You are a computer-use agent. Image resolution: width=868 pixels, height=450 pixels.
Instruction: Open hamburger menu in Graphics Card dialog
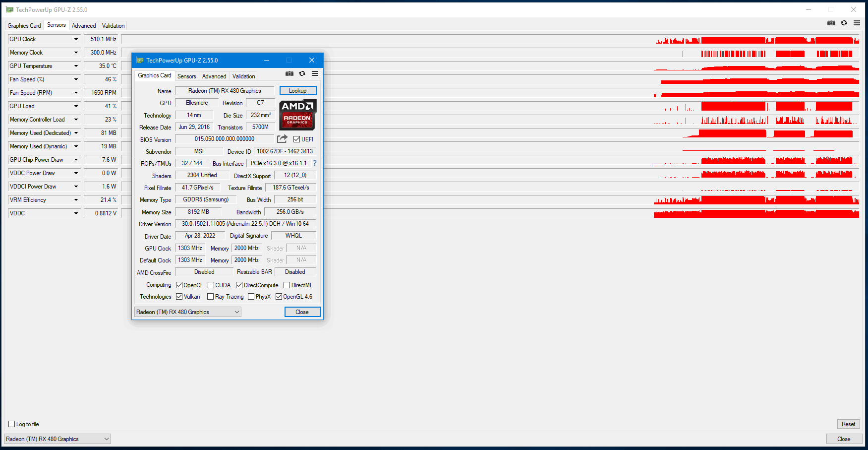pyautogui.click(x=315, y=73)
